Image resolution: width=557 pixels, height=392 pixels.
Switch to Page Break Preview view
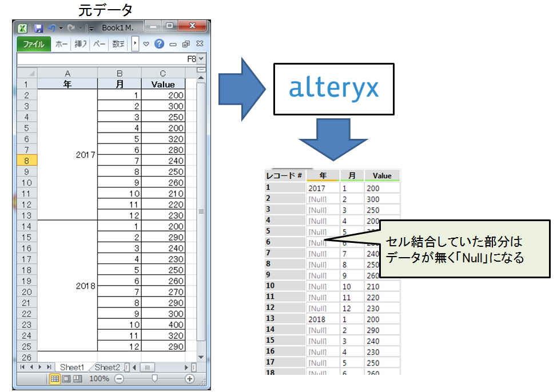click(77, 379)
